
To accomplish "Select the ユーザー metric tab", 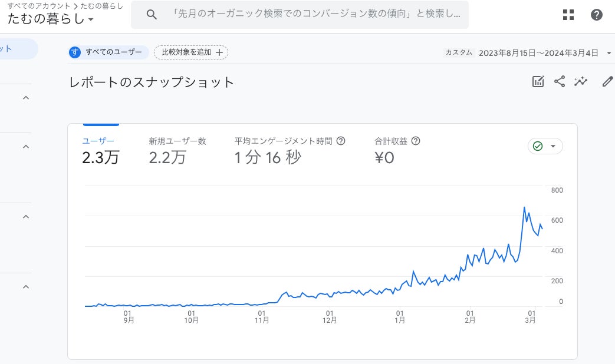I will 100,150.
